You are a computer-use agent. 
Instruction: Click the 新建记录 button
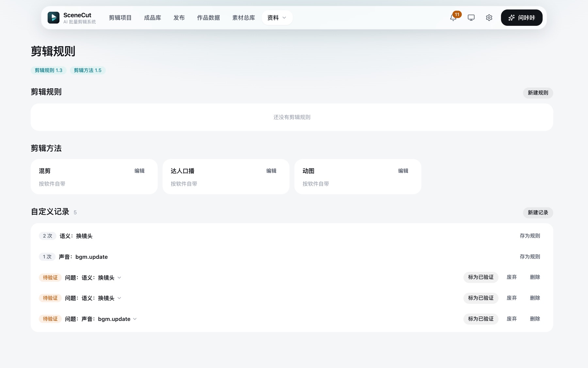click(538, 213)
